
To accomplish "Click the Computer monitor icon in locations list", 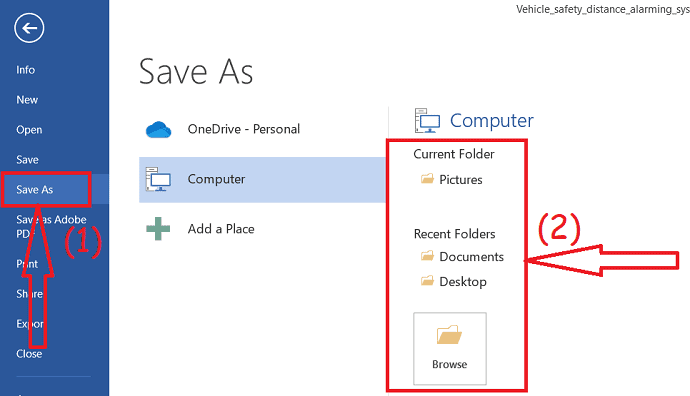I will [158, 180].
